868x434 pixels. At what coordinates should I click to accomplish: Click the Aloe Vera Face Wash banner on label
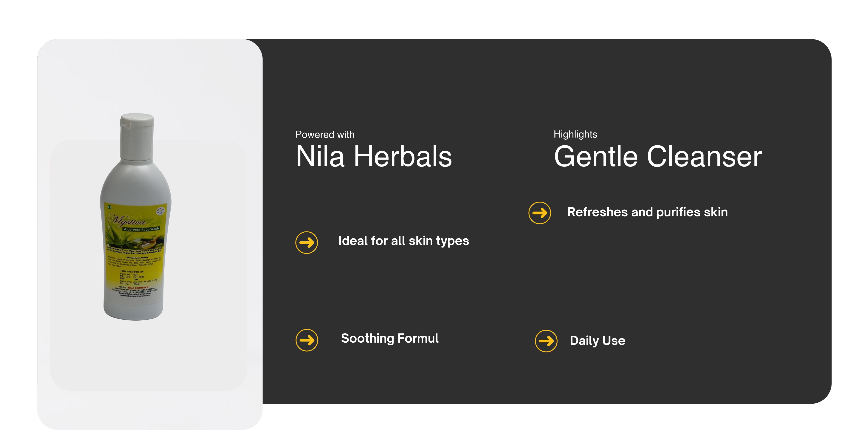(141, 229)
